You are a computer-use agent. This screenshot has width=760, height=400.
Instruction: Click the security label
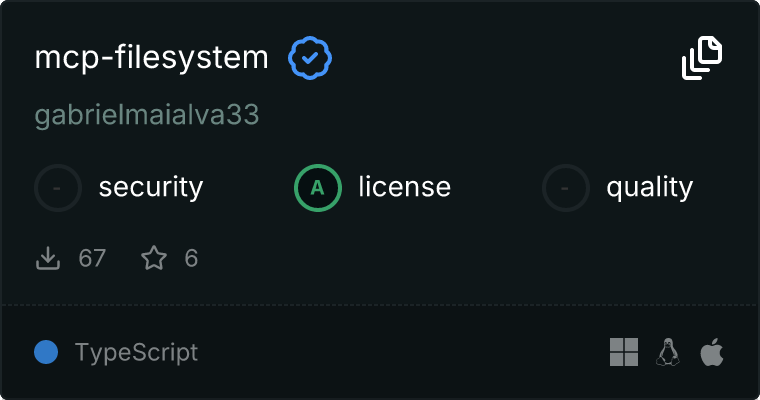coord(151,187)
